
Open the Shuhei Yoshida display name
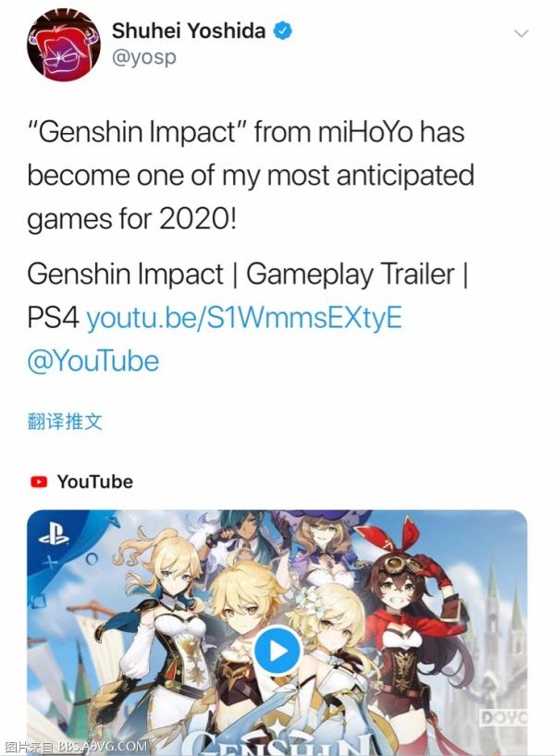point(189,30)
